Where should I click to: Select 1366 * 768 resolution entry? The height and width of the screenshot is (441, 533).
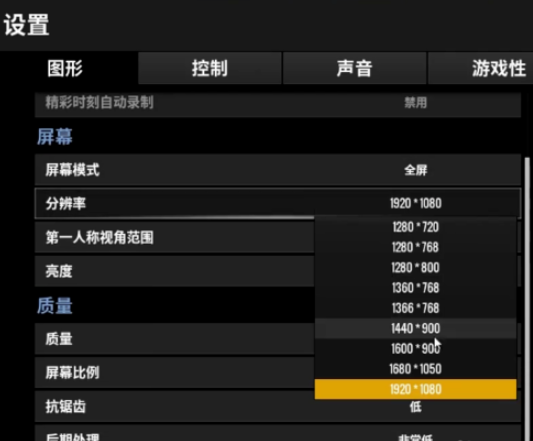pyautogui.click(x=415, y=308)
